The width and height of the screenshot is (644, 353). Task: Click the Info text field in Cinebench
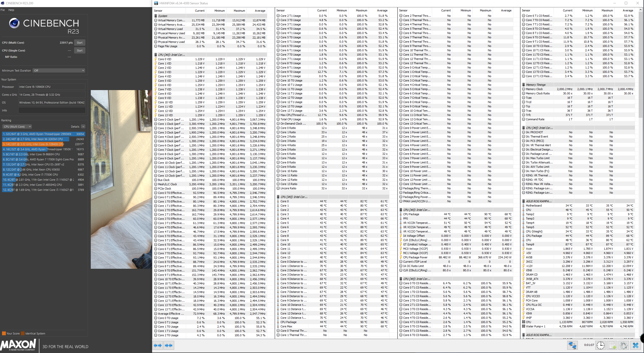pyautogui.click(x=52, y=110)
